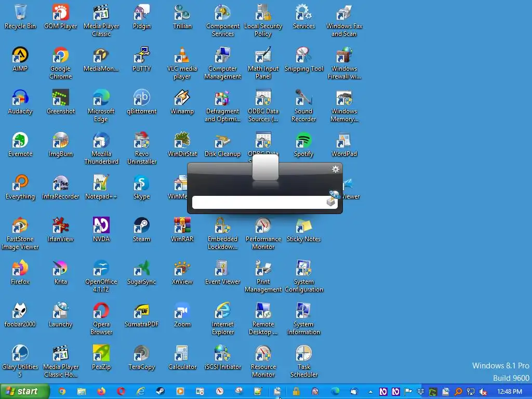Select the IrfanView desktop icon
The image size is (532, 399).
pyautogui.click(x=60, y=230)
